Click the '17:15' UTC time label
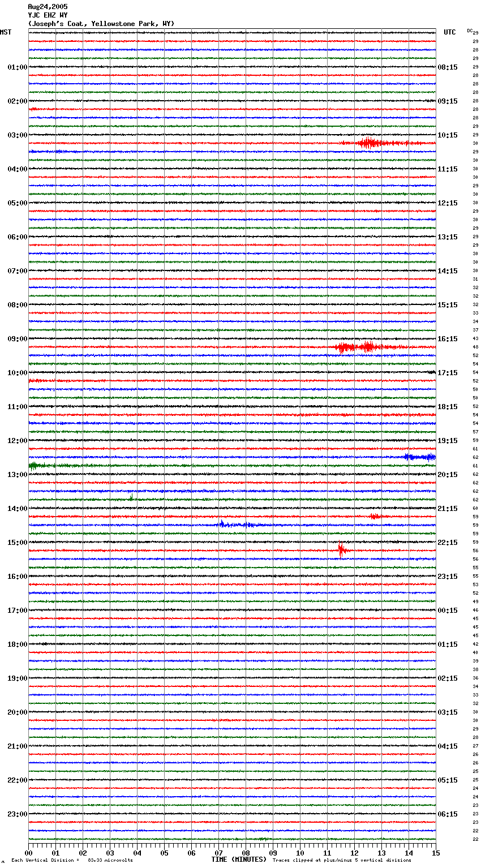Screen dimensions: 481x868 tap(448, 373)
